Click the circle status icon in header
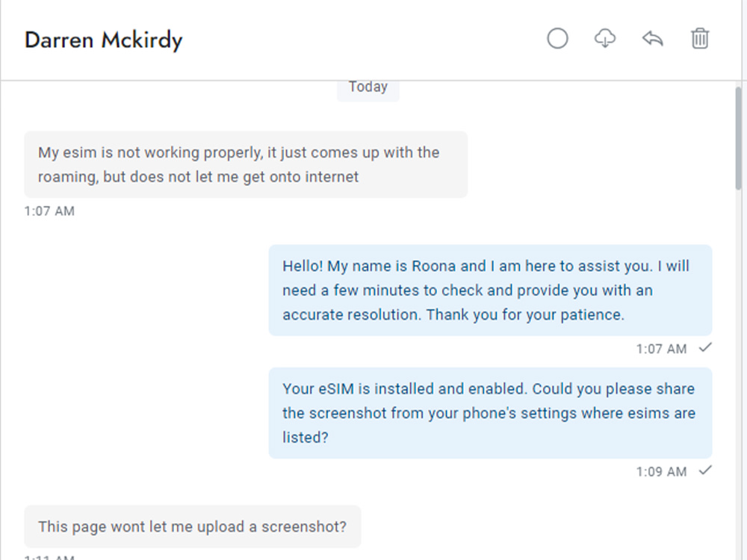Viewport: 747px width, 560px height. (557, 39)
